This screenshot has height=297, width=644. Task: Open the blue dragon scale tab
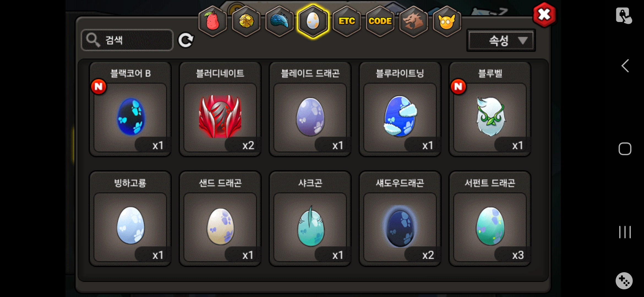[279, 21]
